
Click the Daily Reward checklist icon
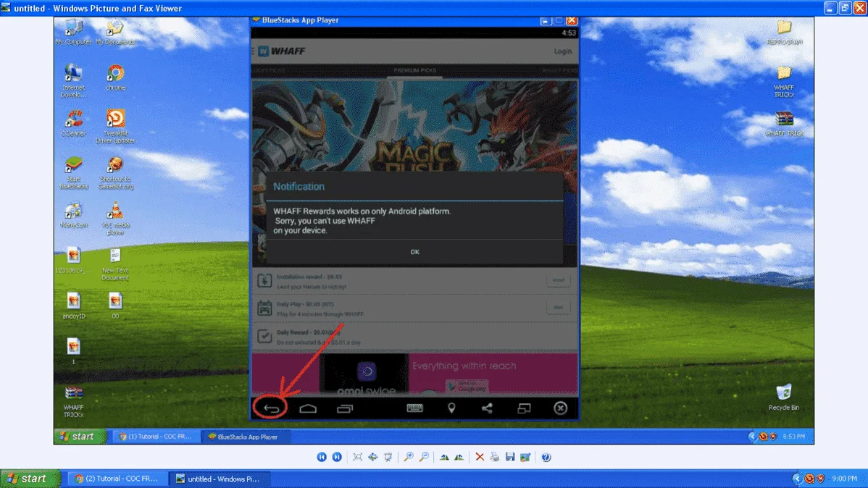(x=264, y=336)
